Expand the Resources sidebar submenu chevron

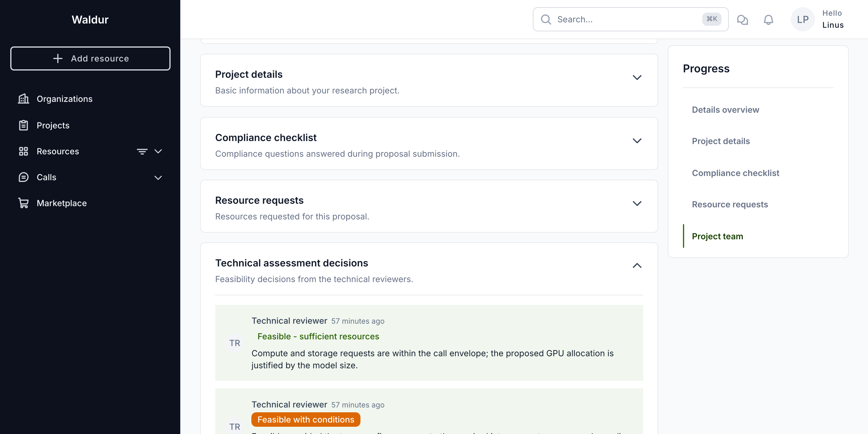point(158,151)
